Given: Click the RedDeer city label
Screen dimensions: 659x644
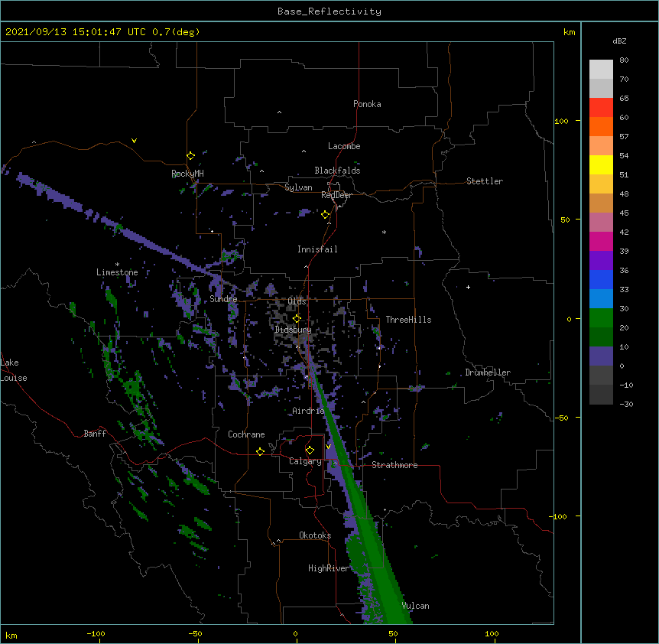Looking at the screenshot, I should coord(336,195).
